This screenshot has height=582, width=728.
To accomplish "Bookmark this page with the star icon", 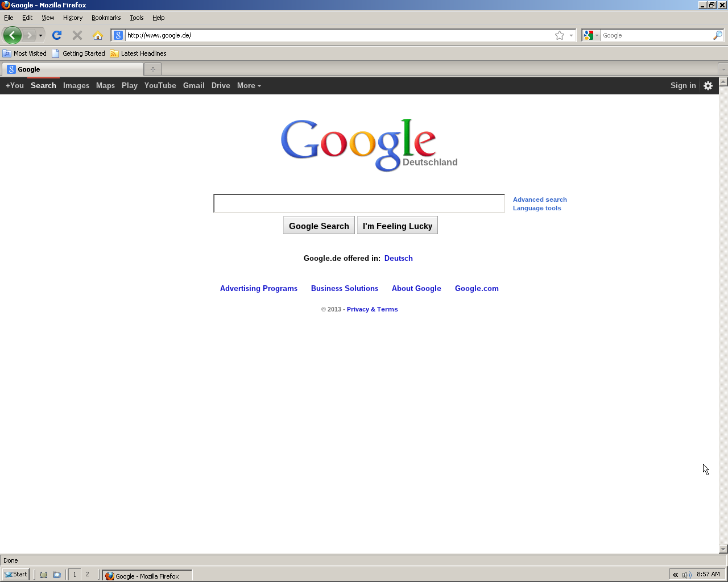I will tap(560, 35).
